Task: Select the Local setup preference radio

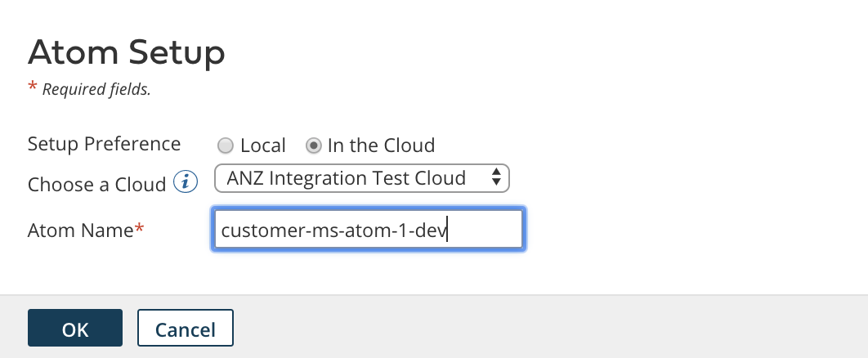Action: click(x=226, y=146)
